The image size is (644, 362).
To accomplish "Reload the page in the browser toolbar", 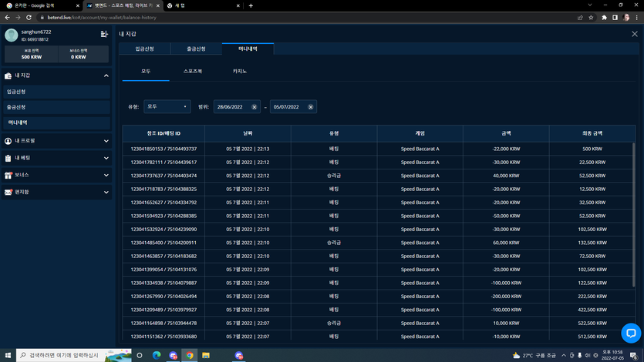I will (x=29, y=17).
